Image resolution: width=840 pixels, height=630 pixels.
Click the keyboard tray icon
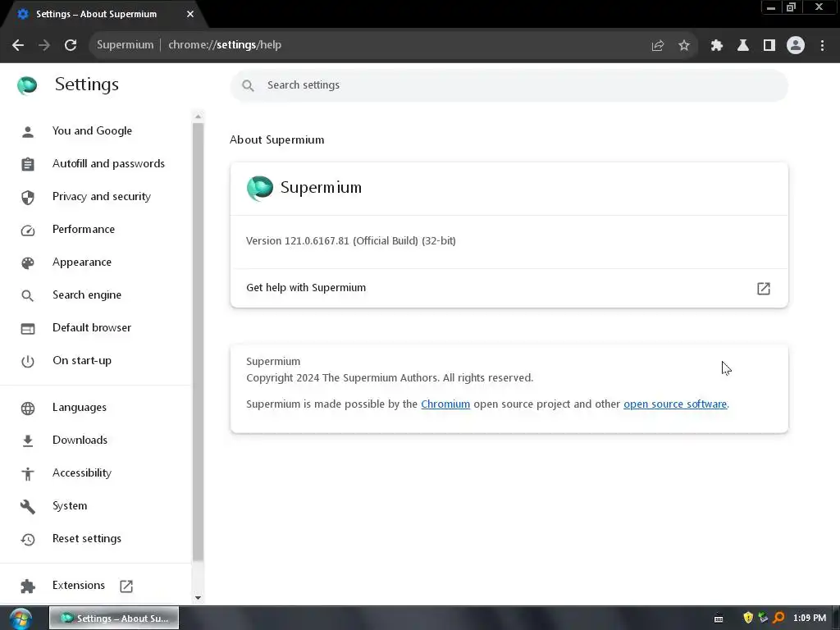point(719,619)
